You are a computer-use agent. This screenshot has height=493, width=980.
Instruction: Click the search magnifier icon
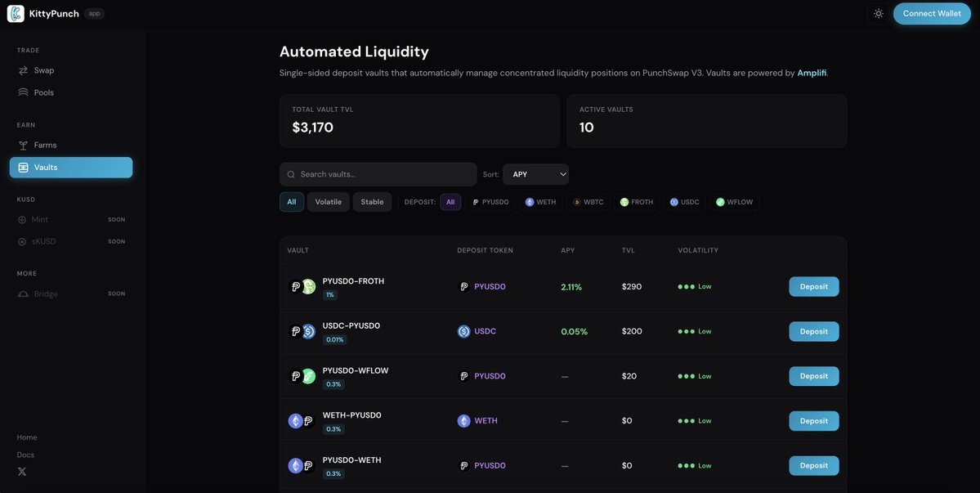tap(291, 174)
